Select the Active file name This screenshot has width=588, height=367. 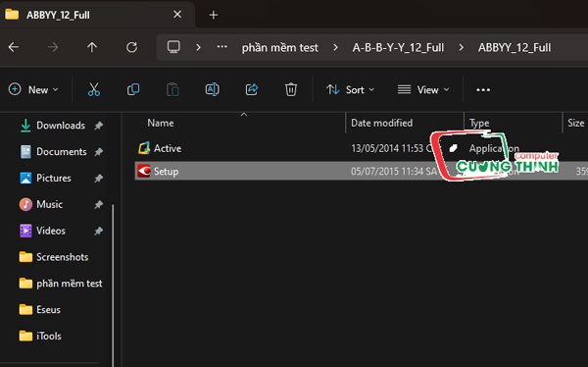(x=168, y=148)
